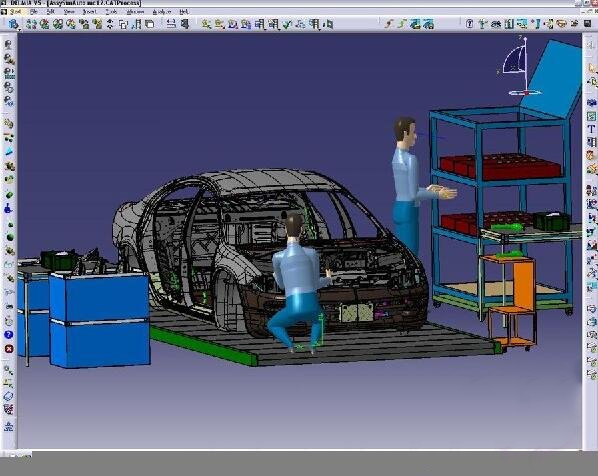
Task: Select the T text annotation tool on right
Action: pyautogui.click(x=591, y=129)
